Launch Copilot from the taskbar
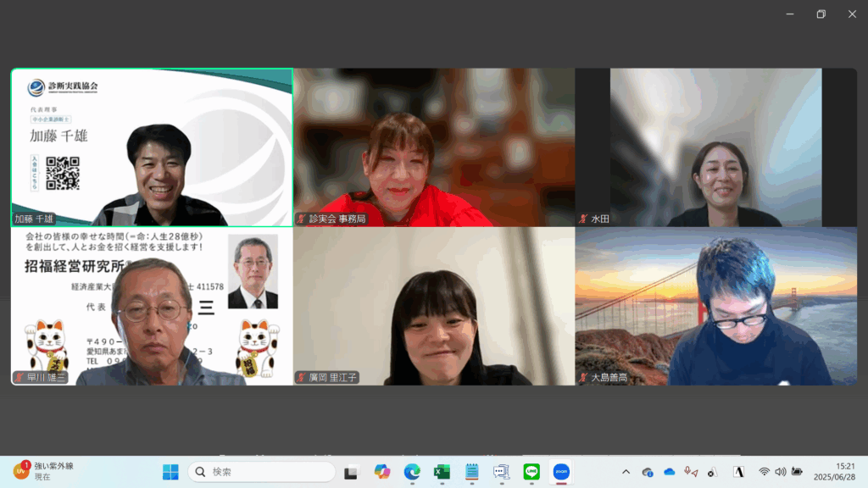 (382, 472)
